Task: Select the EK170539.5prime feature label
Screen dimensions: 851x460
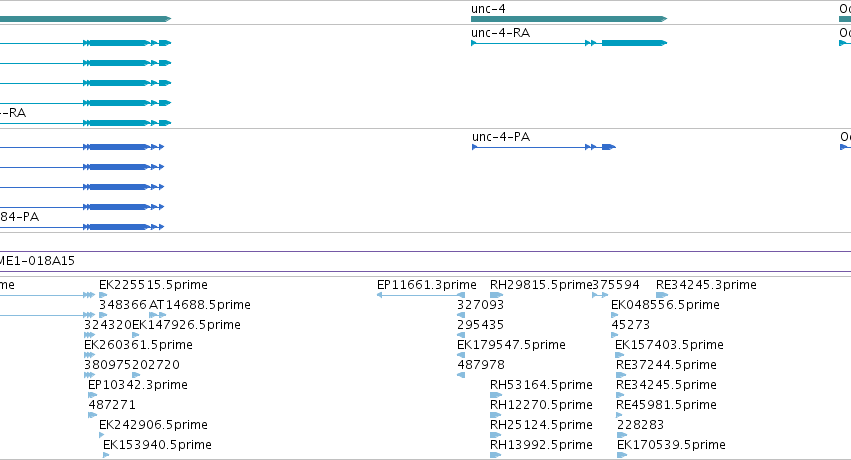Action: coord(671,445)
